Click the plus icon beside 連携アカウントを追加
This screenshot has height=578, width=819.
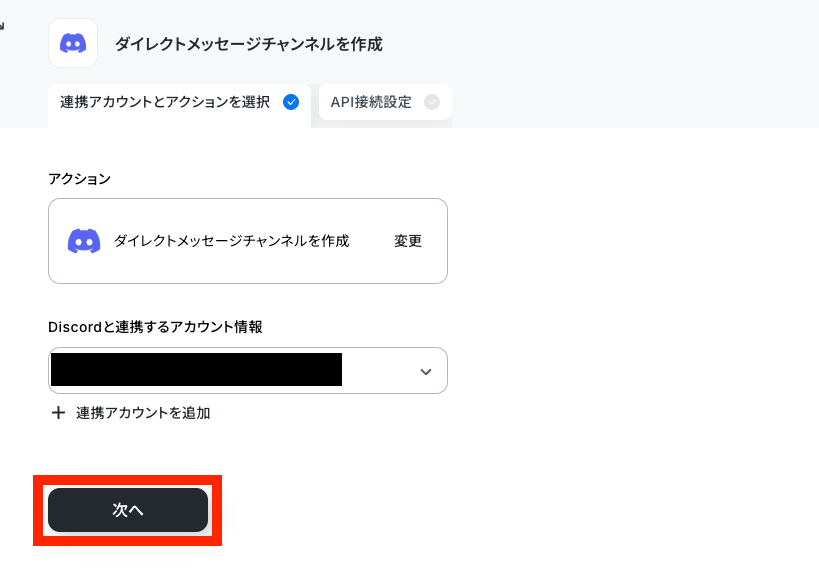pyautogui.click(x=58, y=413)
